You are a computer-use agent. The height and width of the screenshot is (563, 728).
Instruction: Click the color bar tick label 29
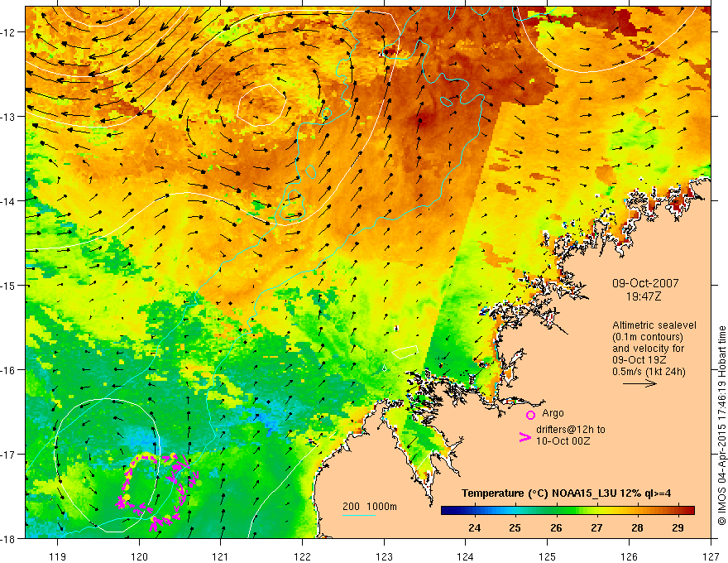point(678,527)
